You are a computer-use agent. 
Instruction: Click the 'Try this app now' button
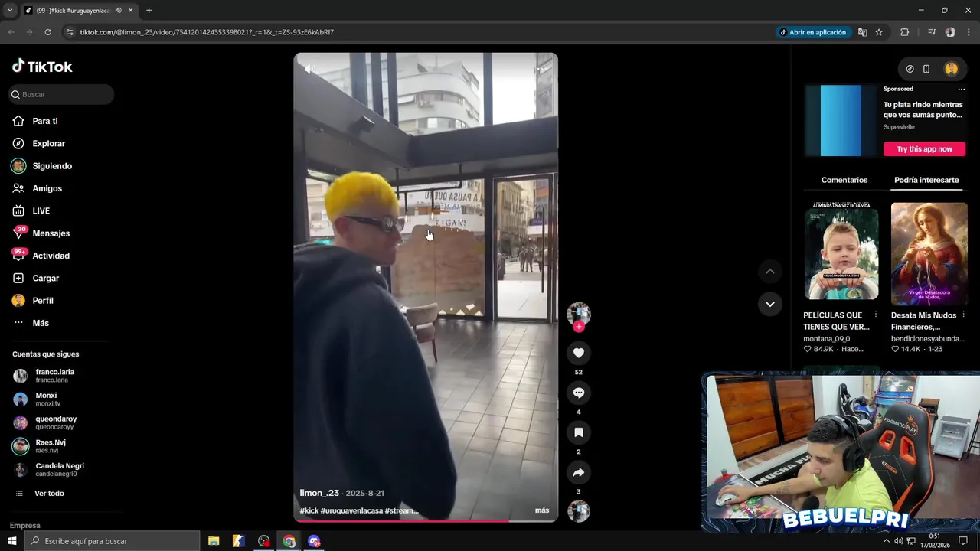pos(925,149)
